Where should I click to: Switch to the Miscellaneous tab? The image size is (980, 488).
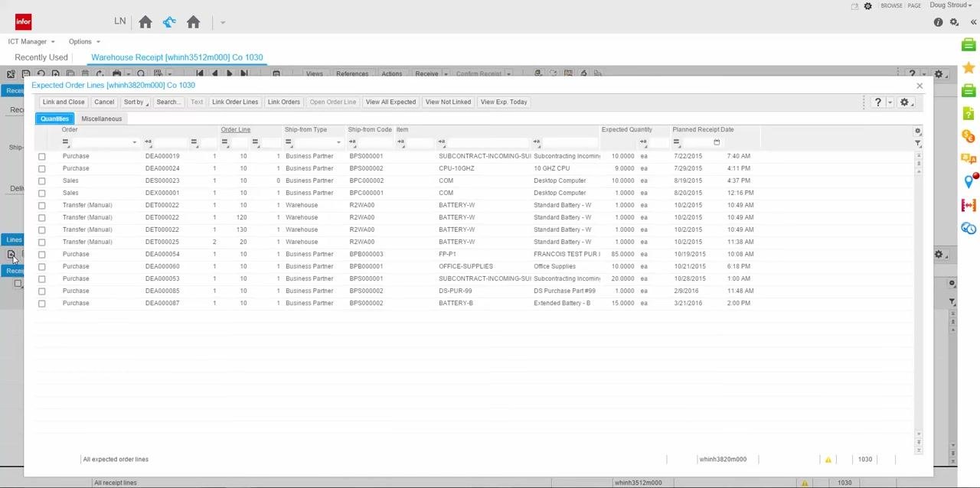(101, 119)
